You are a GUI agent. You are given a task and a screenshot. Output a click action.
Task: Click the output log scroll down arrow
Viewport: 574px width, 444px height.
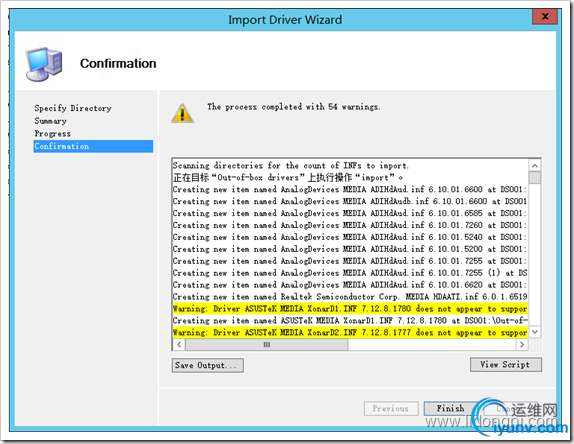[x=535, y=332]
